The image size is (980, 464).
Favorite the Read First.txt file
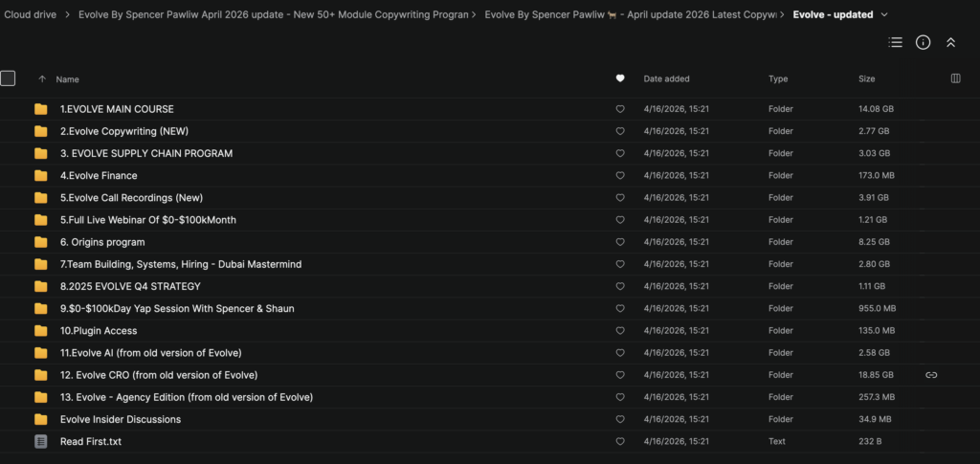click(x=620, y=442)
